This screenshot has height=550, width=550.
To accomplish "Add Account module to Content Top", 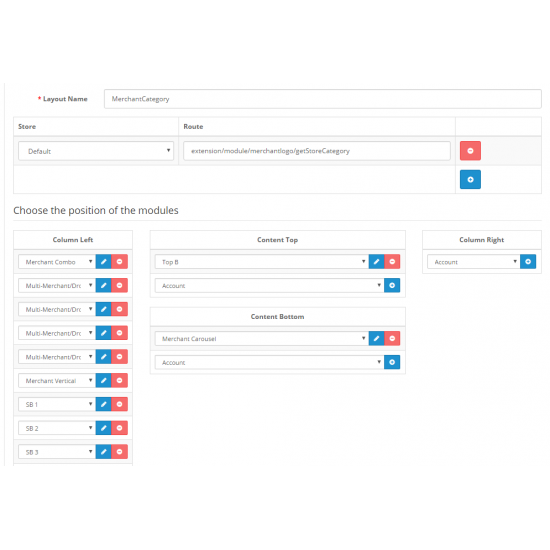I will (392, 286).
